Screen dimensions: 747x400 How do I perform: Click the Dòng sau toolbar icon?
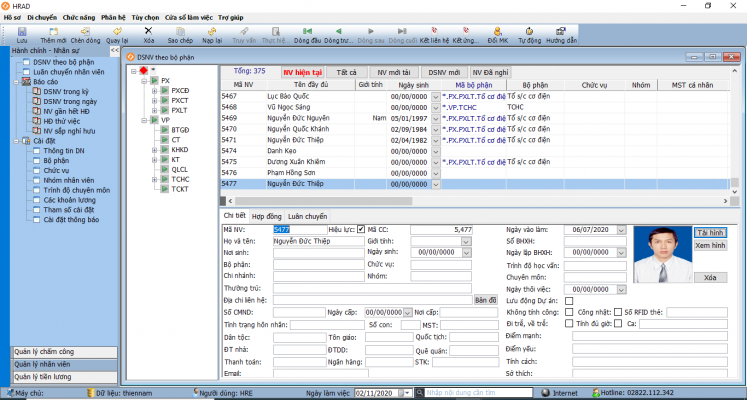tap(371, 31)
